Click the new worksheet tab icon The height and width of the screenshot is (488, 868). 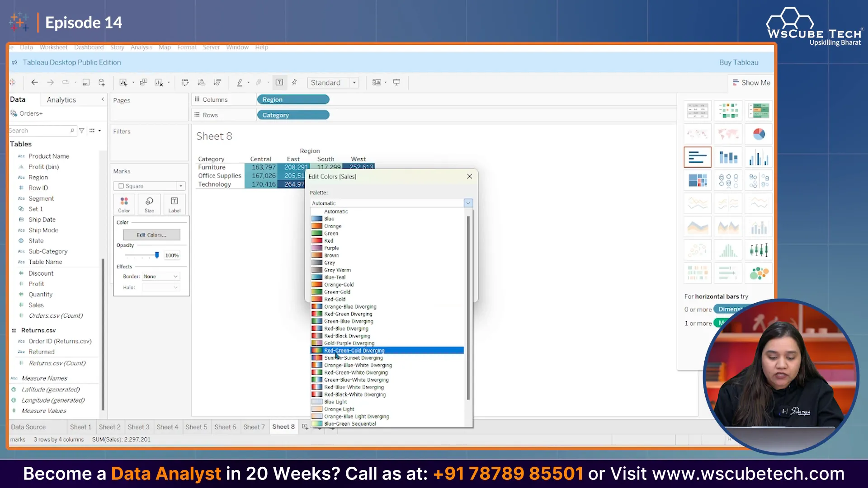(x=305, y=427)
